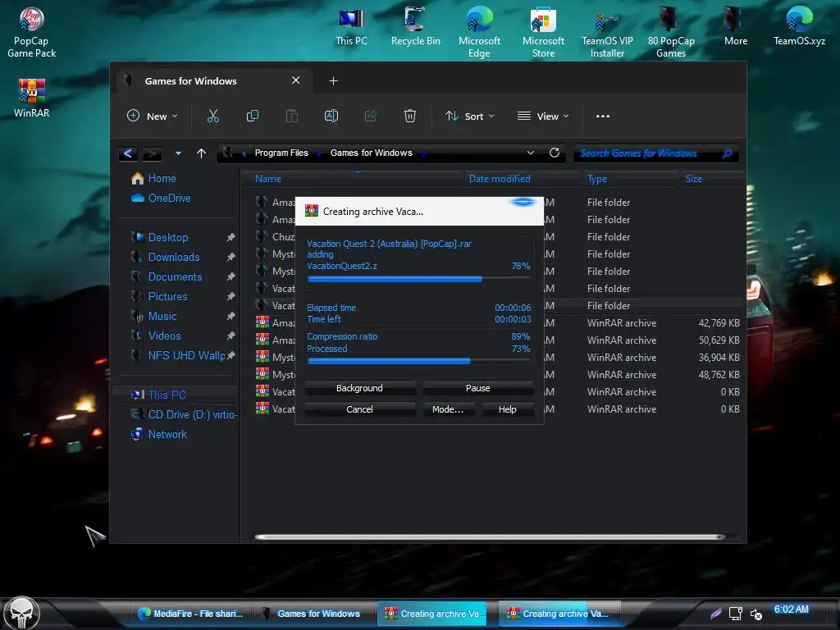Image resolution: width=840 pixels, height=630 pixels.
Task: Open the Microsoft Store desktop icon
Action: [543, 33]
